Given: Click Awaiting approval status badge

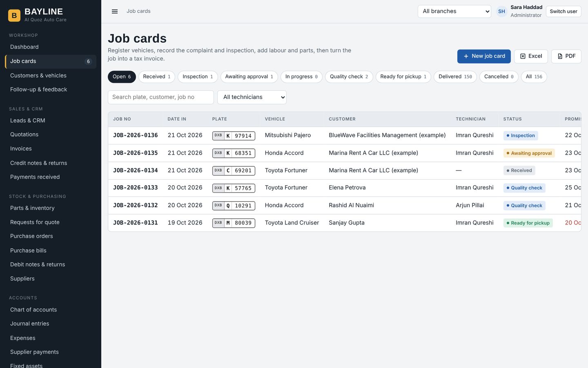Looking at the screenshot, I should [529, 153].
